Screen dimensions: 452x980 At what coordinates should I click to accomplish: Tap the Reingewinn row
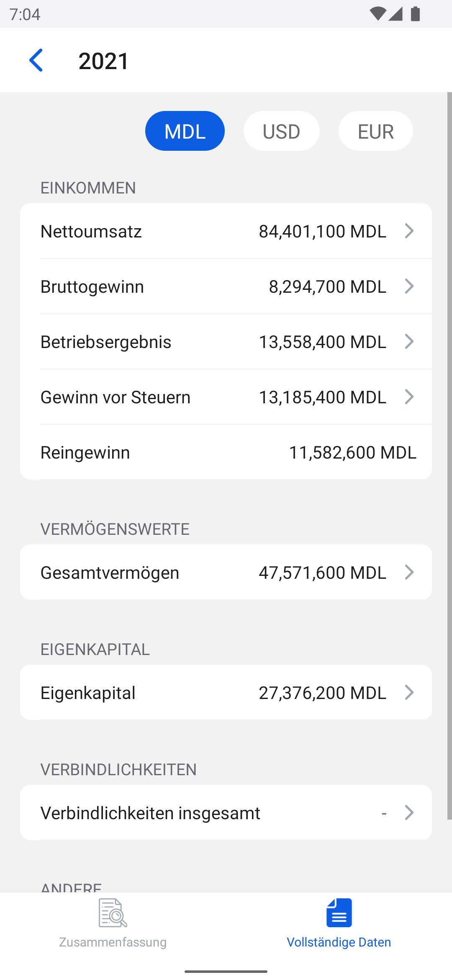coord(226,452)
